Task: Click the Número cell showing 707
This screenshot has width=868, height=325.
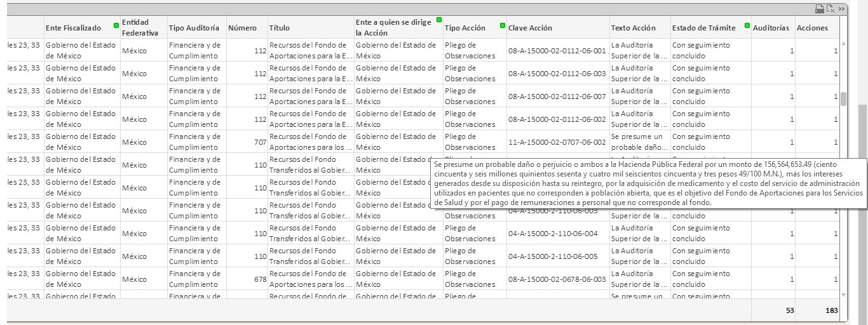Action: (247, 142)
